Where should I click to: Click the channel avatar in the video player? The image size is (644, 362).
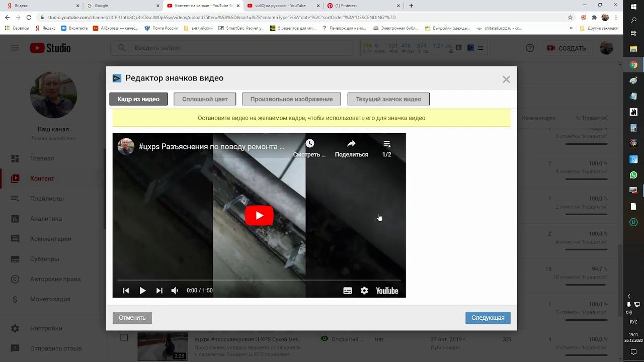(126, 146)
